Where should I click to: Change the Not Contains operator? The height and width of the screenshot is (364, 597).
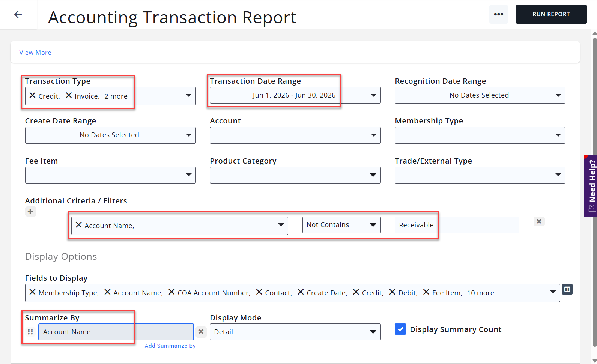pyautogui.click(x=341, y=225)
